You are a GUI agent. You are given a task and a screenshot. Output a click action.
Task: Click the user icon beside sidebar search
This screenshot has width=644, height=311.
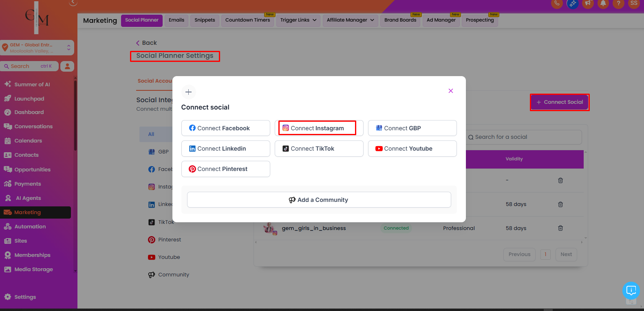pyautogui.click(x=67, y=66)
